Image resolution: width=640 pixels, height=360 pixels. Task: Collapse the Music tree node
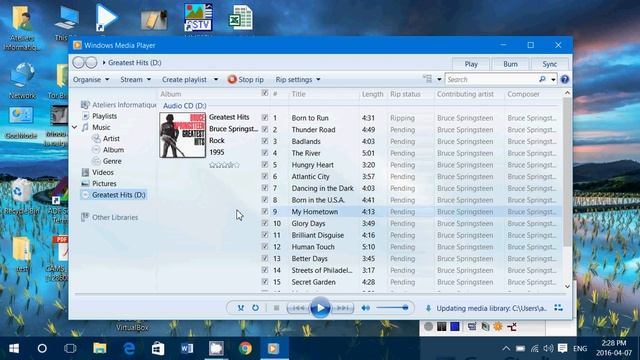(x=75, y=127)
